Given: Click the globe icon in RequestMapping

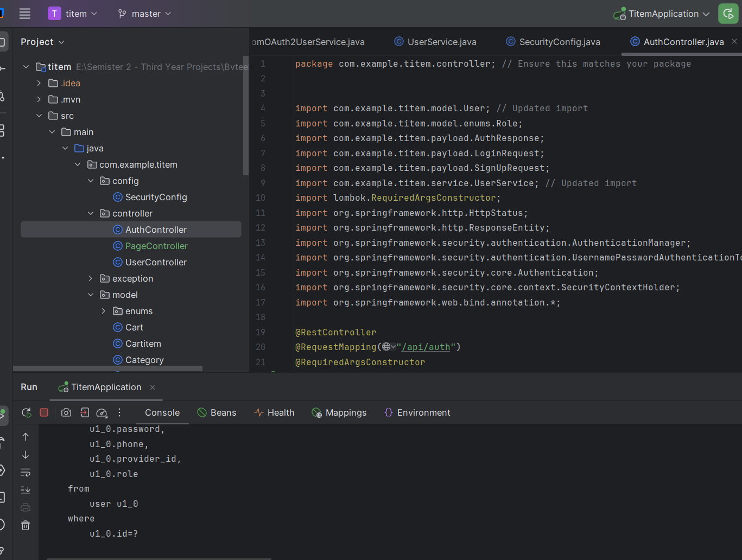Looking at the screenshot, I should point(386,347).
